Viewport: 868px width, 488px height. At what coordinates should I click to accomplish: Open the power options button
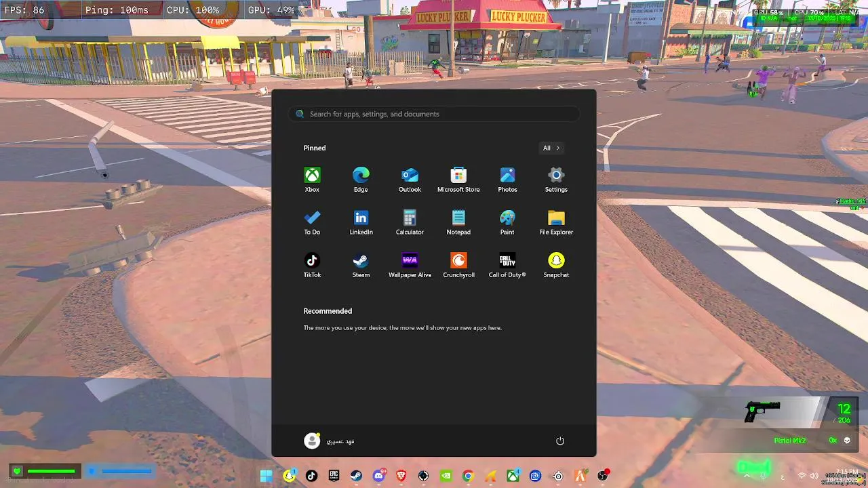560,441
